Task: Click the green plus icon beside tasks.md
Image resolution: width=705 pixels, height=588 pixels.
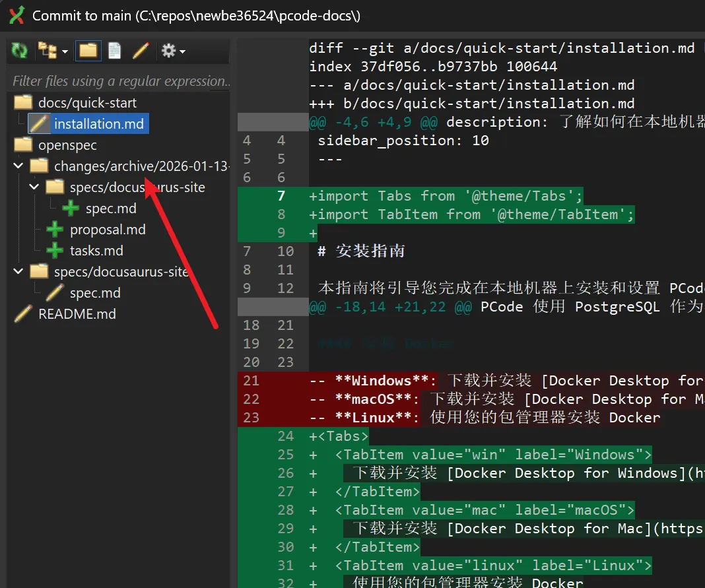Action: [55, 250]
